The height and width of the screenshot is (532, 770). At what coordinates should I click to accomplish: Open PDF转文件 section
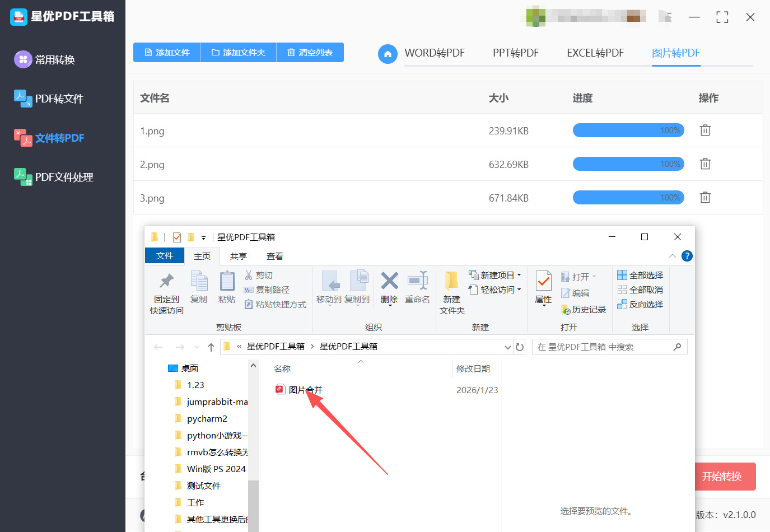[49, 99]
